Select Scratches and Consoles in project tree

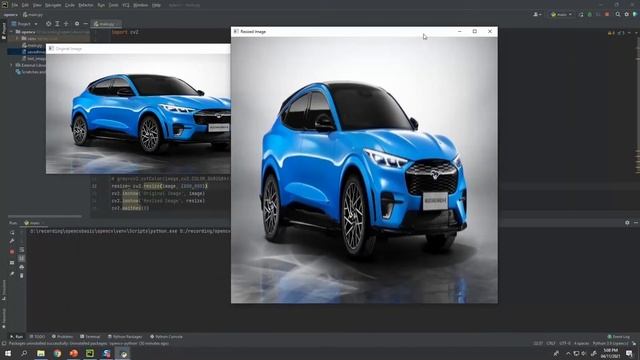tap(31, 72)
